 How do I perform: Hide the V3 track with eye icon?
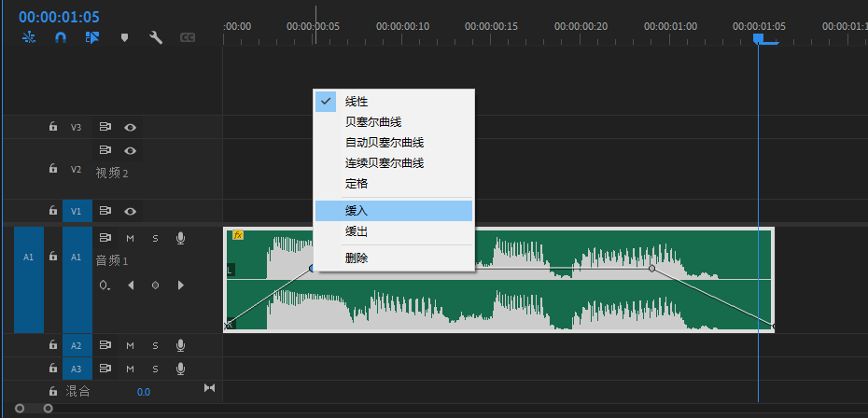tap(131, 127)
